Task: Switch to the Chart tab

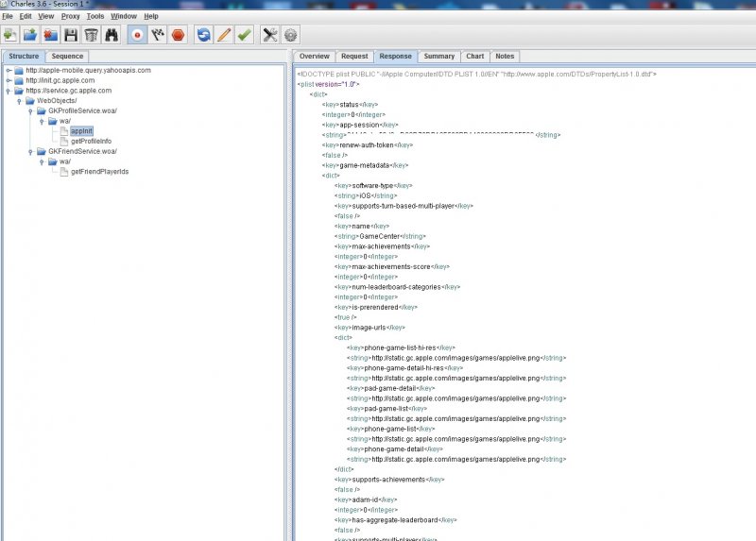Action: click(x=475, y=56)
